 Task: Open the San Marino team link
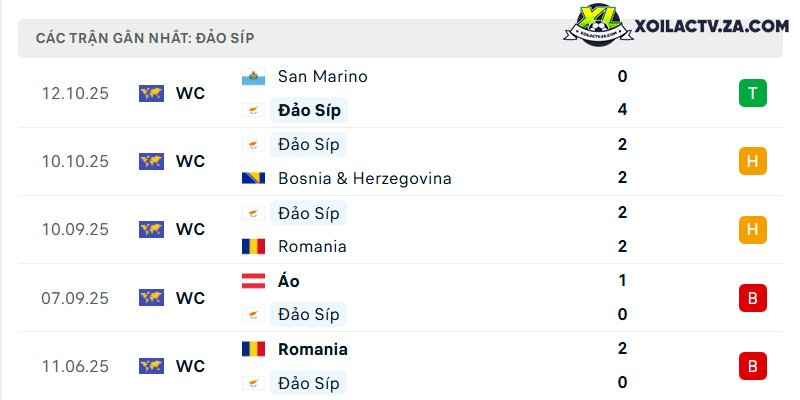click(322, 77)
